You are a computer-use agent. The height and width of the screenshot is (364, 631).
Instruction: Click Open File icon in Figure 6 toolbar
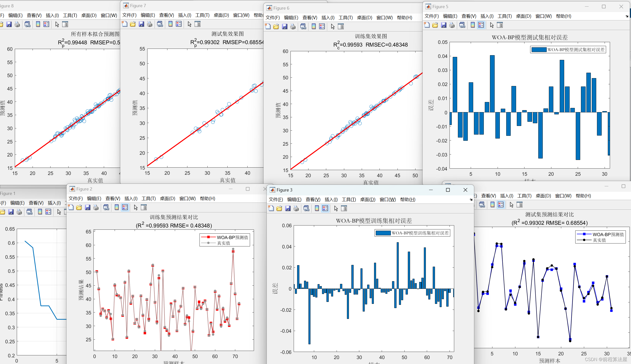pyautogui.click(x=276, y=27)
